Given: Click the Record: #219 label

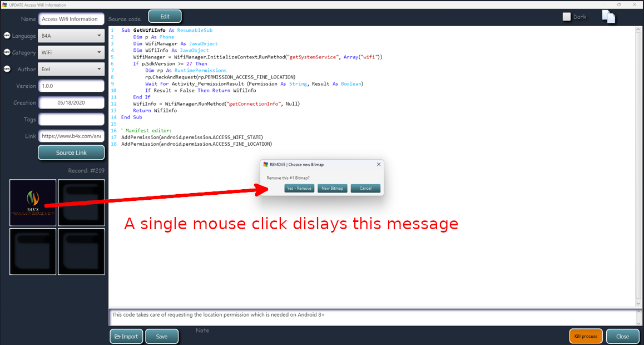Looking at the screenshot, I should [86, 170].
